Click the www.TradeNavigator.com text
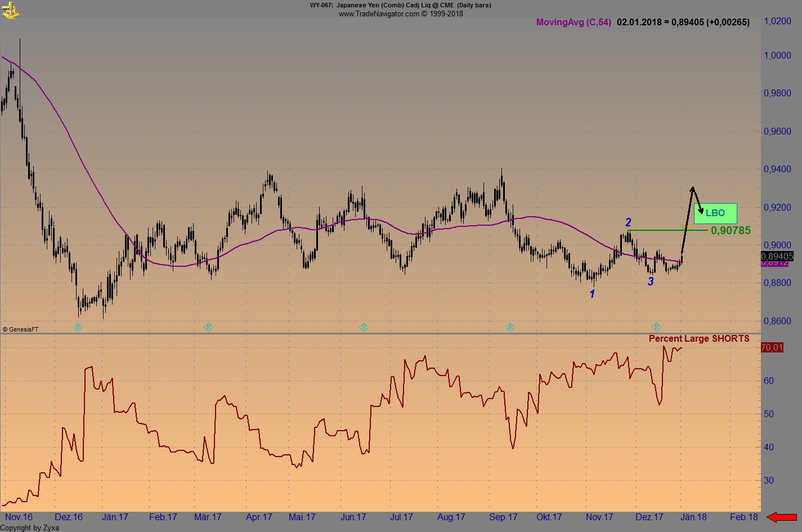Screen dimensions: 802x532 coord(401,14)
